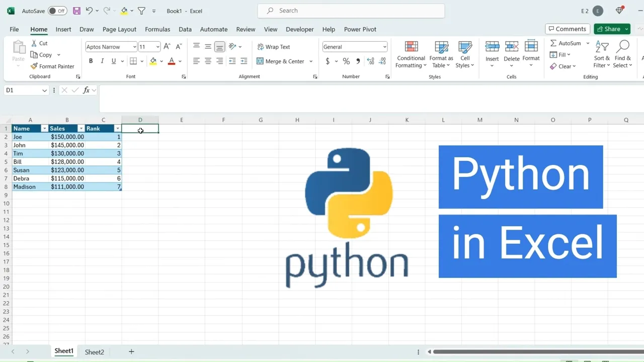Open the Power Pivot tab
Screen dimensions: 644x362
(360, 29)
